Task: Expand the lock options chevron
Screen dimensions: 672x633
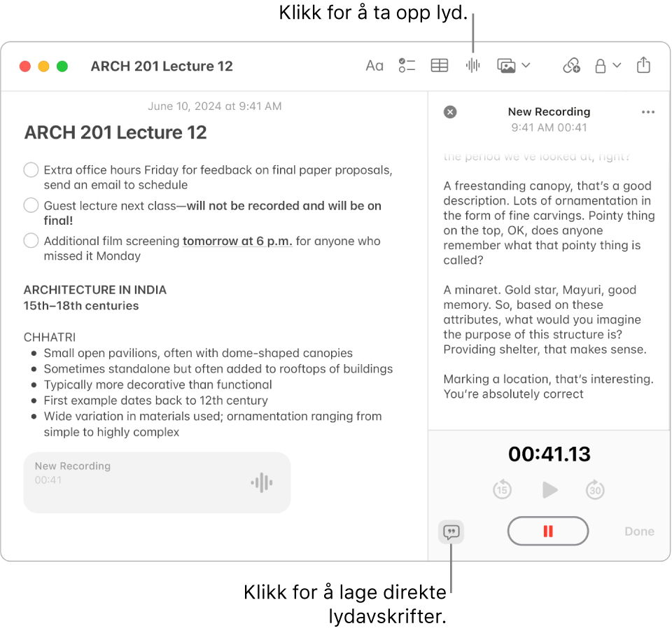Action: [616, 66]
